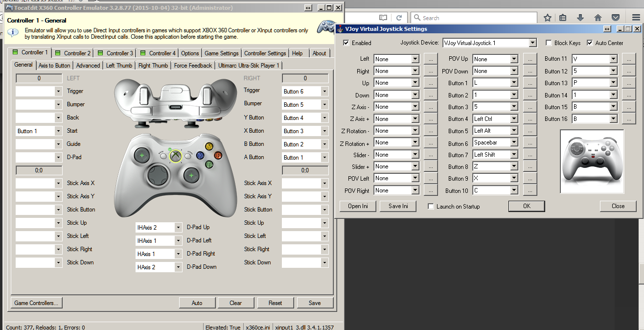The image size is (644, 330).
Task: Open the Joystick Device dropdown
Action: click(x=533, y=43)
